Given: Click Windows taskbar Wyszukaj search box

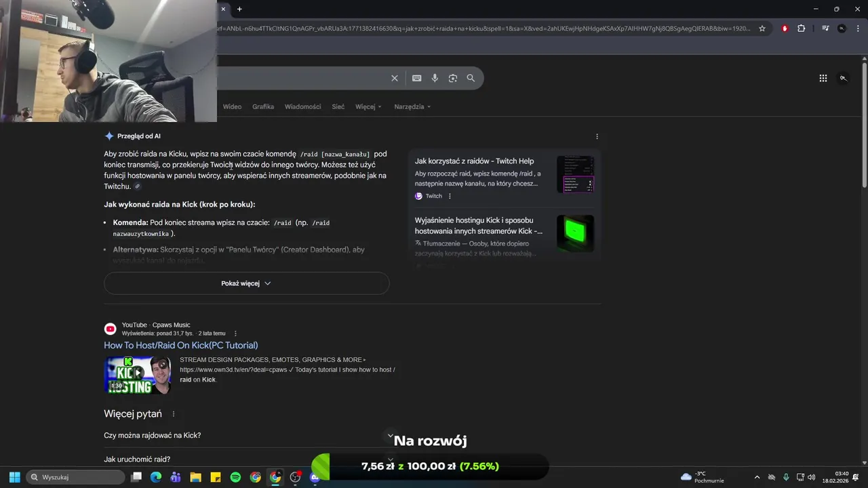Looking at the screenshot, I should 75,477.
